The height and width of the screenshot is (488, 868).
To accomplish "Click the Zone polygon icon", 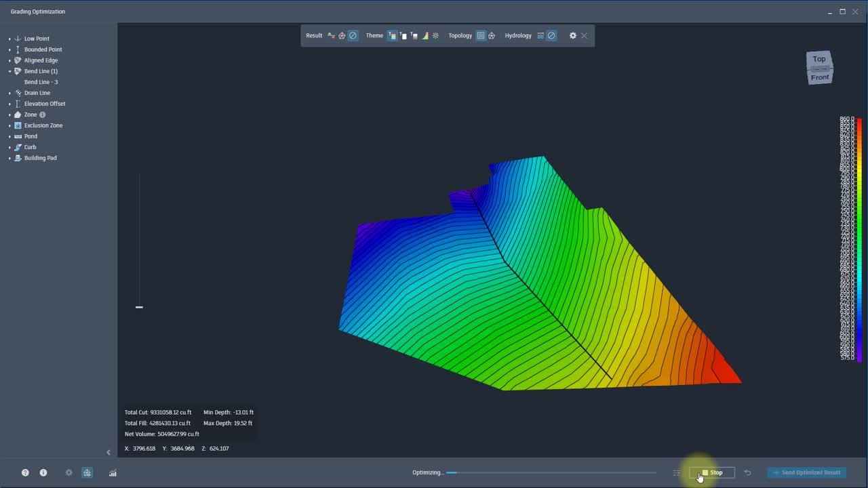I will click(18, 115).
